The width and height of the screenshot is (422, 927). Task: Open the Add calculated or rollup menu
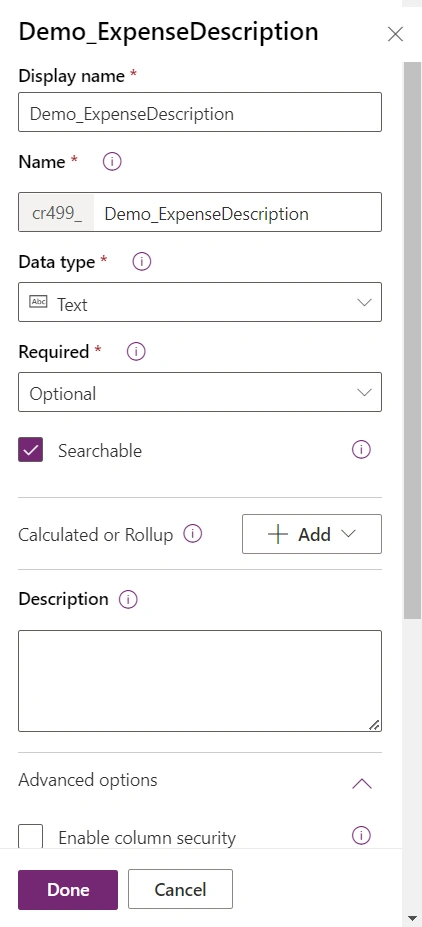click(311, 534)
